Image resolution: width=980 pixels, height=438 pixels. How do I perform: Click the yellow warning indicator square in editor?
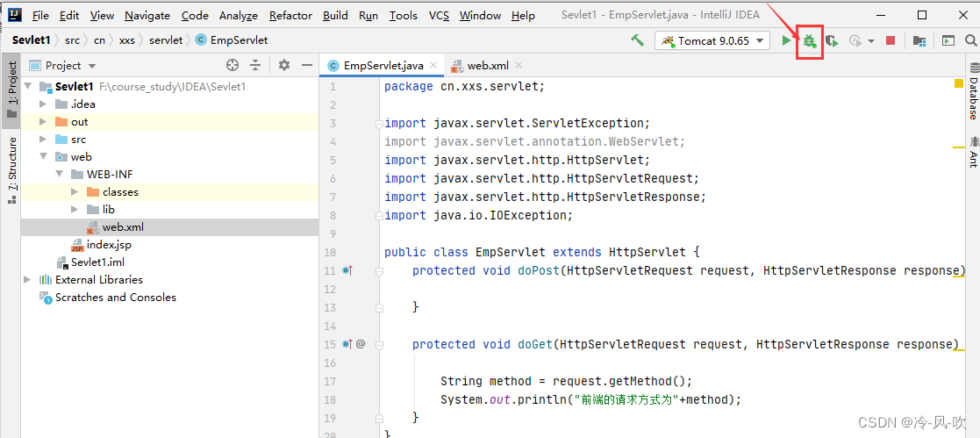[x=958, y=84]
